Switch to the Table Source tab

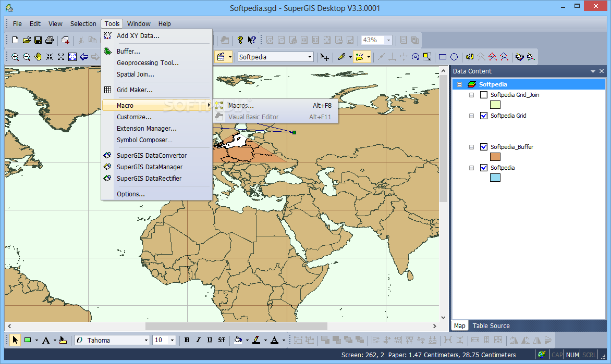491,326
